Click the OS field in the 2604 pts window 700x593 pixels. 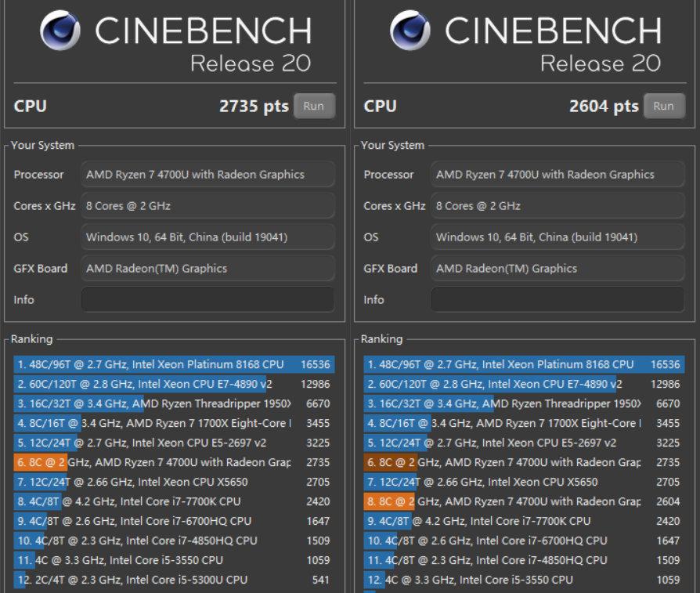tap(558, 237)
